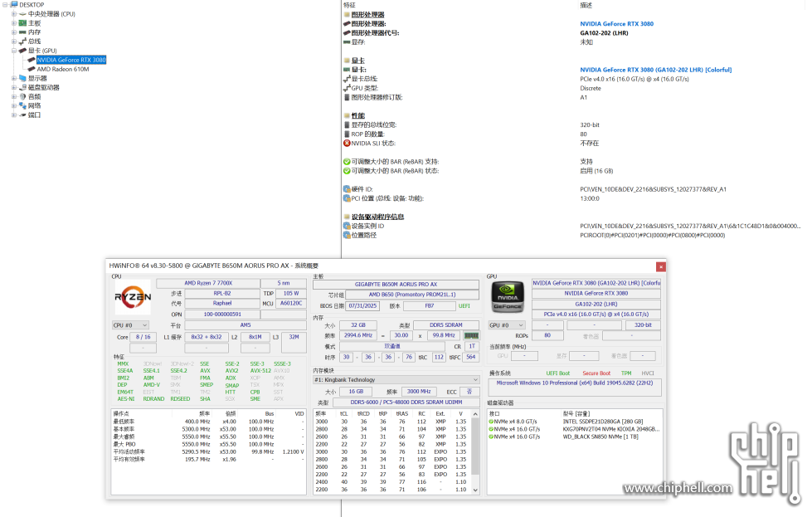Click the port icon beside 端口
812x517 pixels.
pos(22,115)
